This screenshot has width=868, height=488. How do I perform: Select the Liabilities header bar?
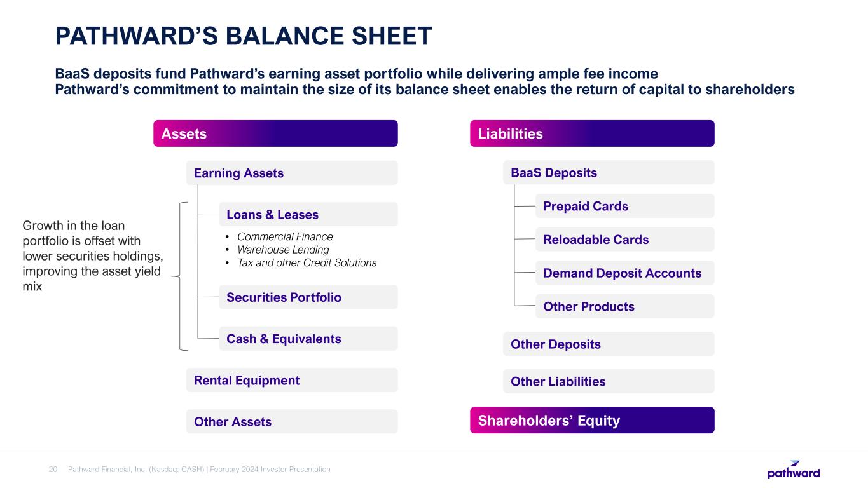click(592, 133)
